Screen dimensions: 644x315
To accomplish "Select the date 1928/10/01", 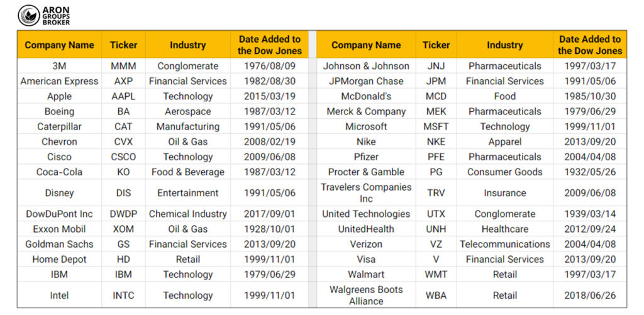I will point(269,229).
